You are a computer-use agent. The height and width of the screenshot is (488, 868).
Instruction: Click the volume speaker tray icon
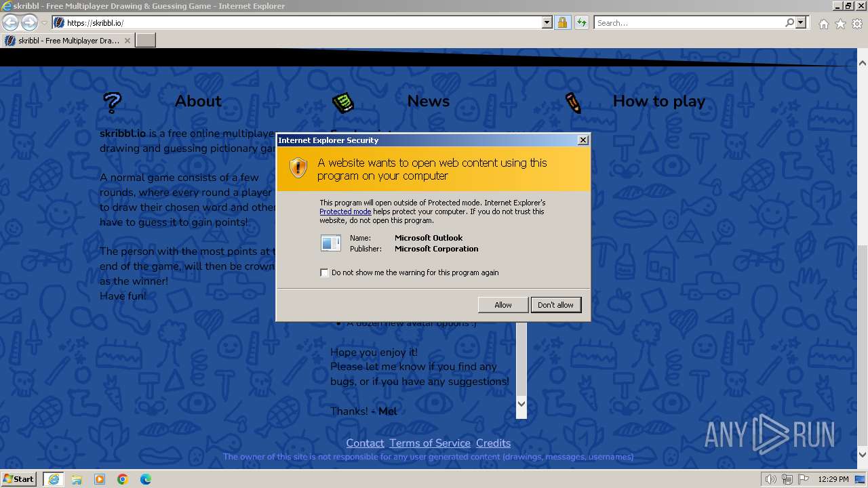coord(771,479)
